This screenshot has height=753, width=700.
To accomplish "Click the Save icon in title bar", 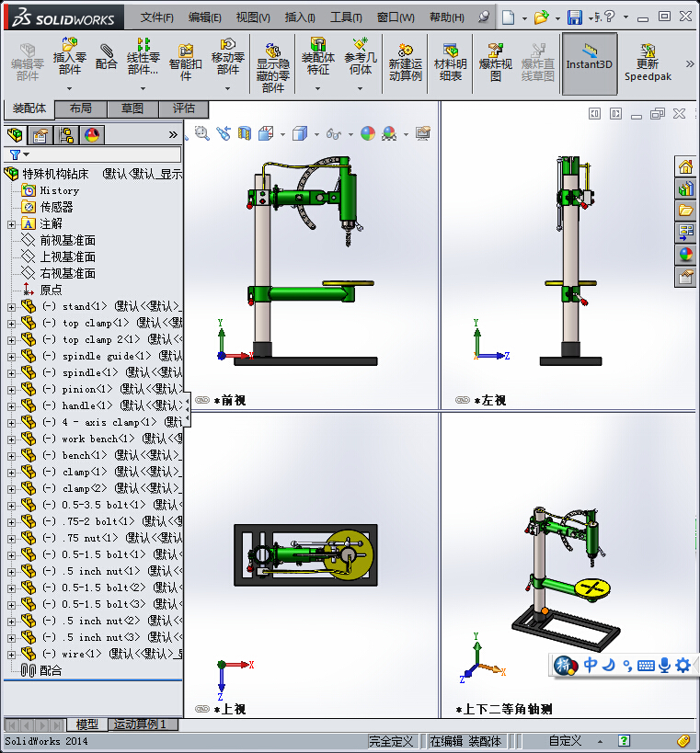I will click(x=575, y=17).
